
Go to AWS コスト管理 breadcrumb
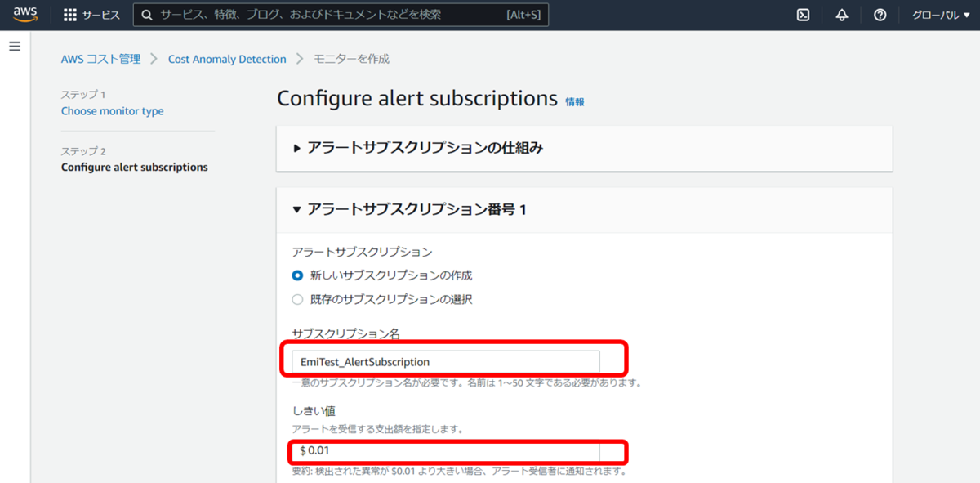click(100, 59)
